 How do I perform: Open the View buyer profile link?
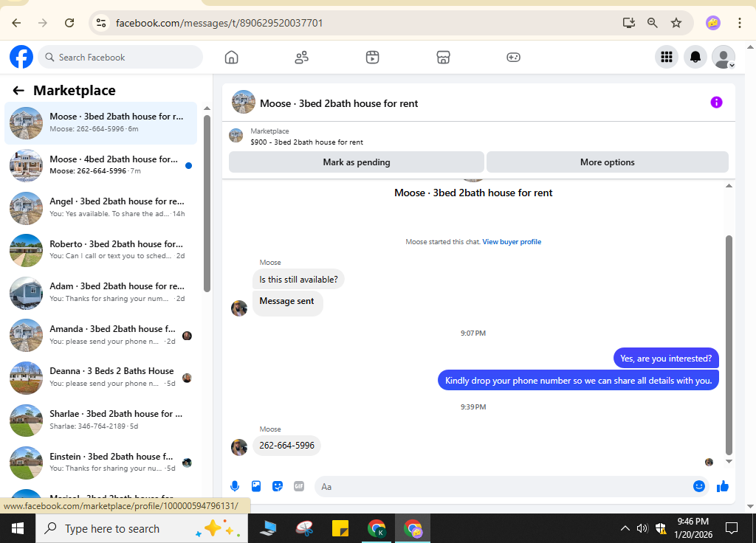(512, 242)
